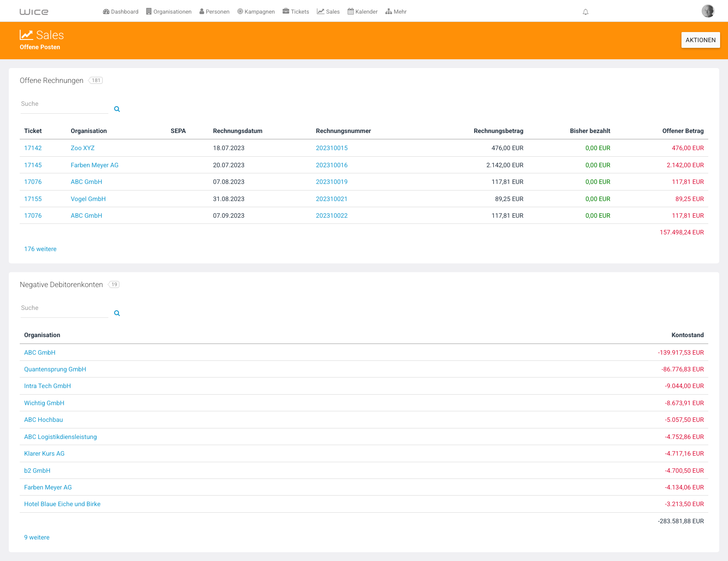Image resolution: width=728 pixels, height=561 pixels.
Task: Open the Kampagnen navigation item
Action: click(x=256, y=12)
